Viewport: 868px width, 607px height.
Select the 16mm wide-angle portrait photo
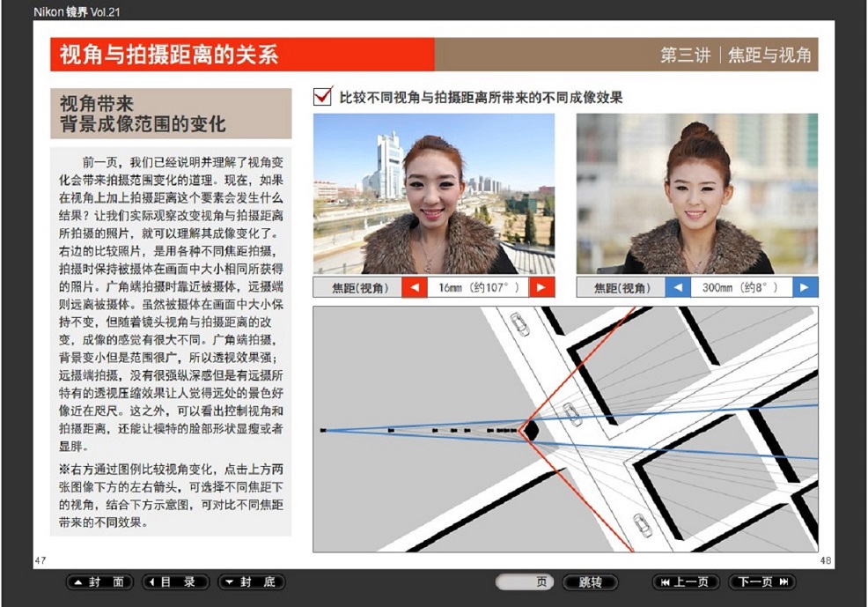point(434,193)
